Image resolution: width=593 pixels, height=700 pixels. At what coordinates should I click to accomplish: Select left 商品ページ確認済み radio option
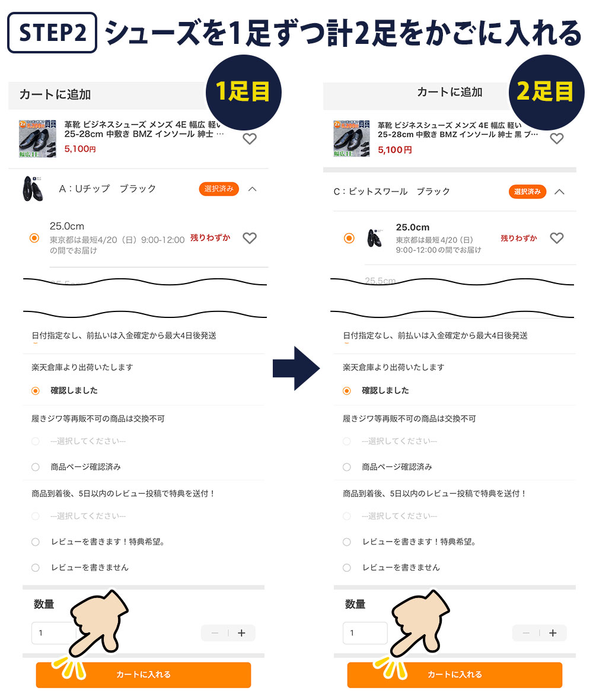(35, 467)
